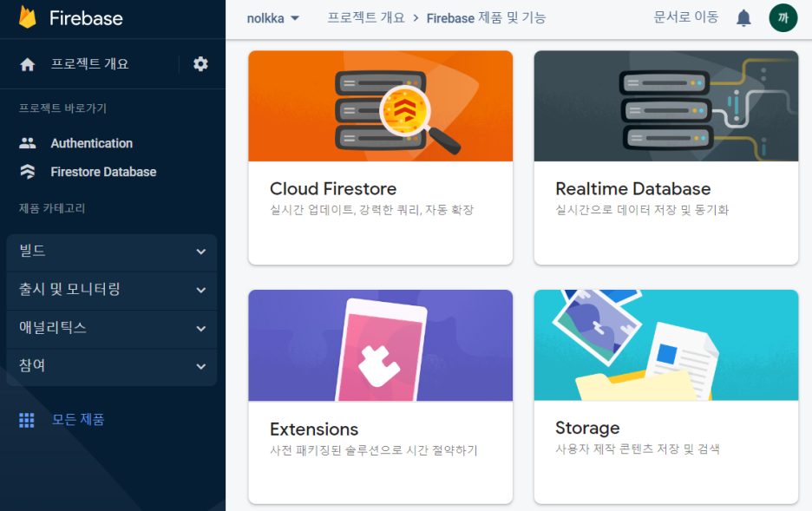Open 프로젝트 개요 in the sidebar
812x511 pixels.
(x=89, y=63)
